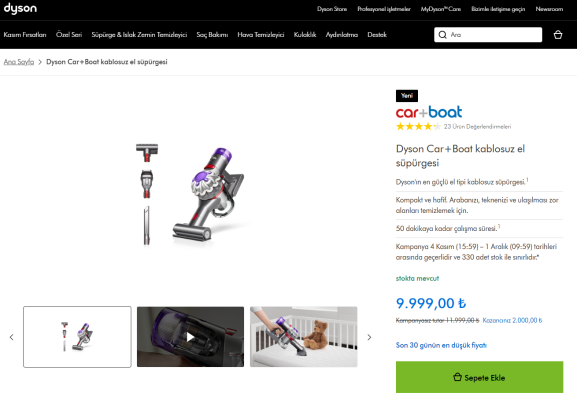Expand the Kulaklık menu

click(305, 35)
